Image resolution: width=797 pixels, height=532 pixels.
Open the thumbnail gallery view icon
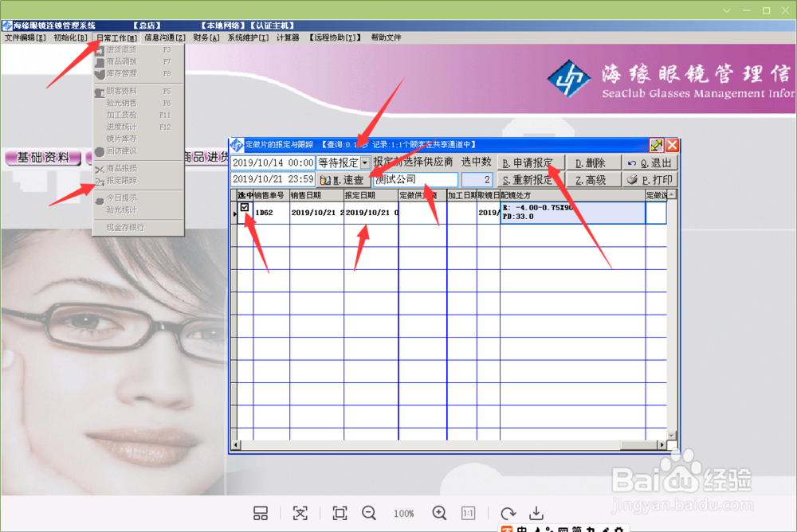[261, 513]
